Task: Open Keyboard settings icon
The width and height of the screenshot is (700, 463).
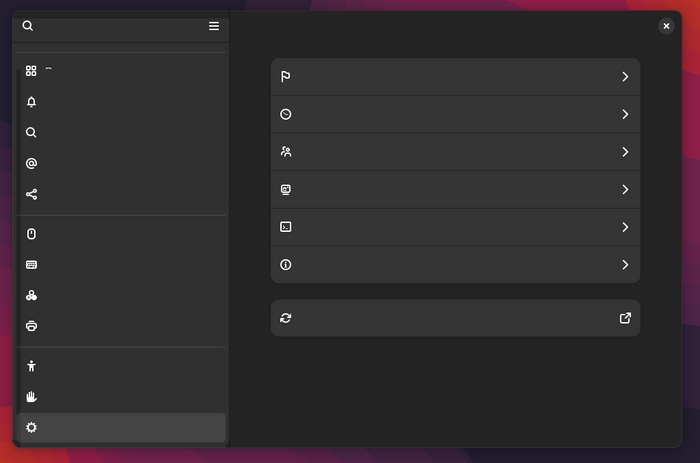Action: pos(31,265)
